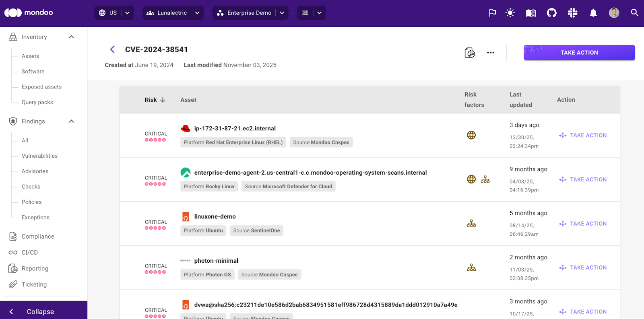This screenshot has width=644, height=319.
Task: Click the Reporting sidebar icon
Action: click(13, 269)
